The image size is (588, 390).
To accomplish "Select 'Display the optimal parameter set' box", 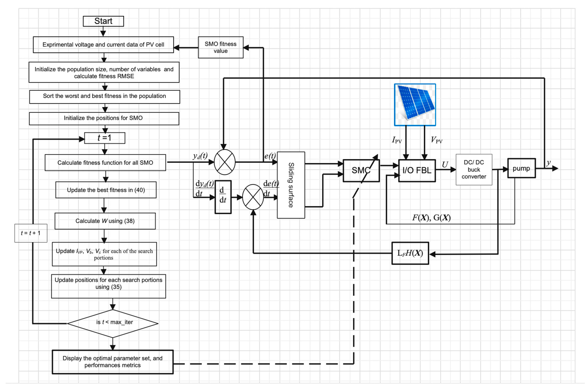I will 112,362.
